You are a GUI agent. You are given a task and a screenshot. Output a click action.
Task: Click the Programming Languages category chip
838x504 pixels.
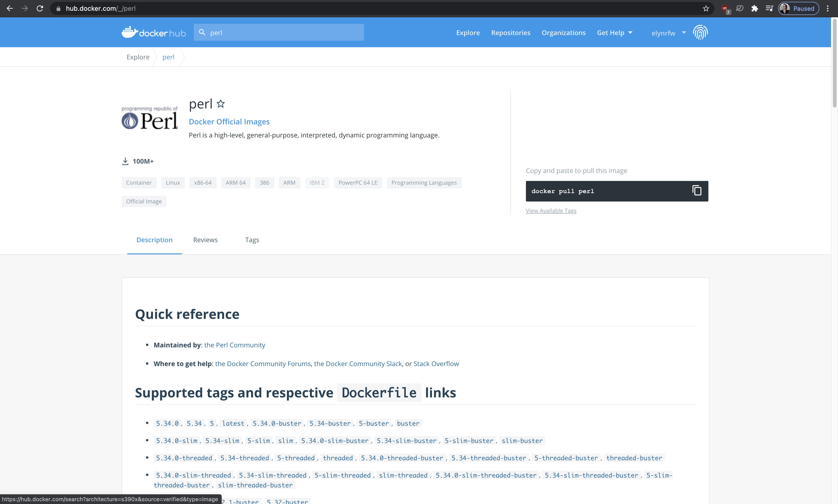pos(424,183)
